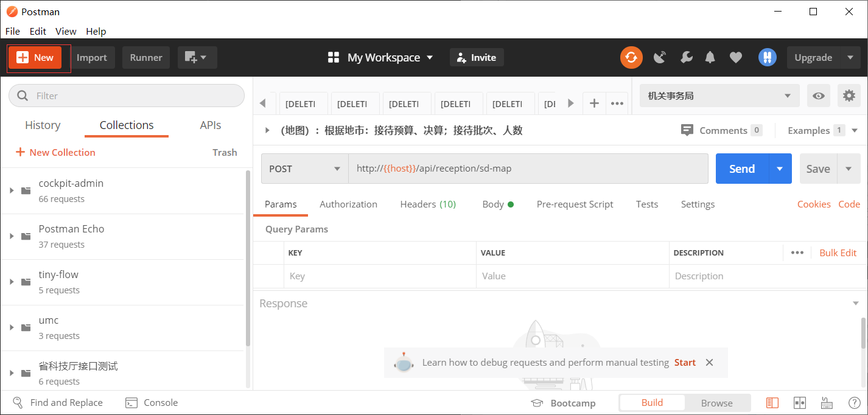Send the request
The image size is (868, 415).
coord(742,169)
